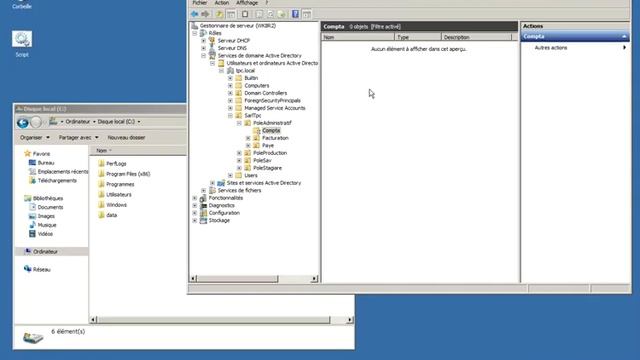Collapse the Rôles tree node
Viewport: 640px width, 360px height.
[x=195, y=33]
